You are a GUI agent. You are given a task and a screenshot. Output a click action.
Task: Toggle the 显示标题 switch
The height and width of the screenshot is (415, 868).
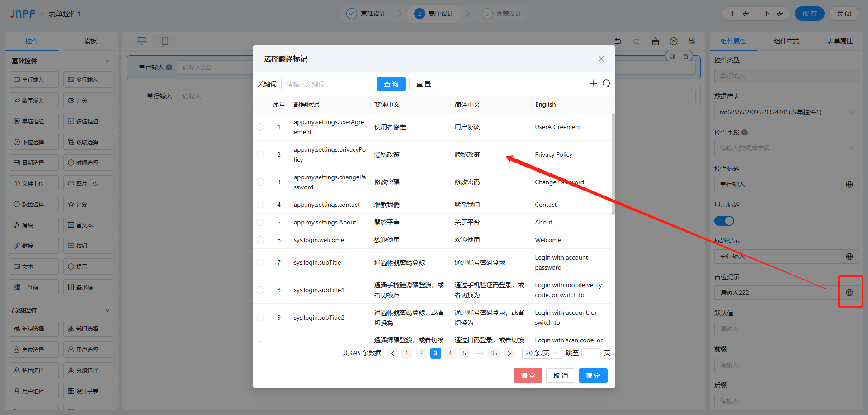724,221
